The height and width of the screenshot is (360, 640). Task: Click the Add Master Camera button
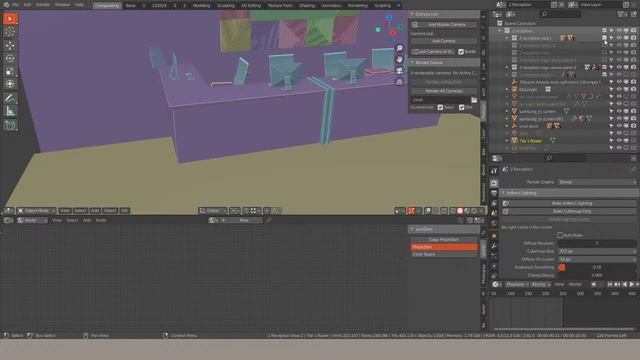click(444, 25)
